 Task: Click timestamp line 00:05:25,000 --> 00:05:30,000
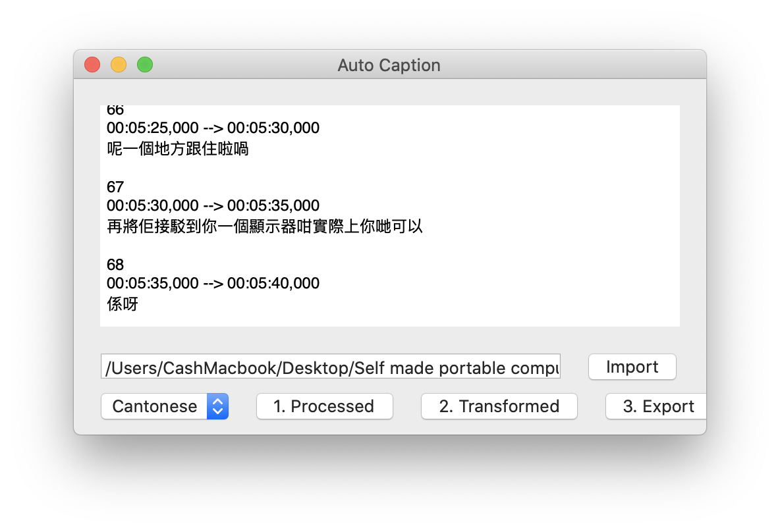pyautogui.click(x=213, y=128)
